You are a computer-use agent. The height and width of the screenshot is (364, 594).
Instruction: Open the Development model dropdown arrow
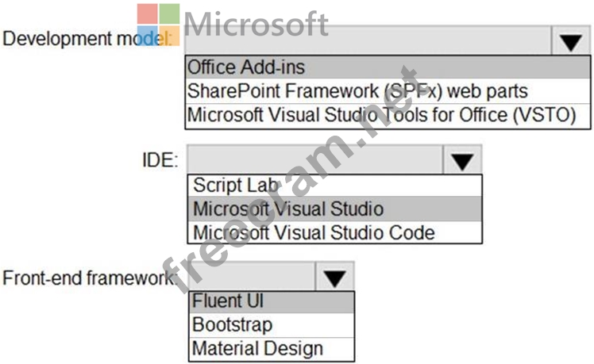pyautogui.click(x=571, y=40)
